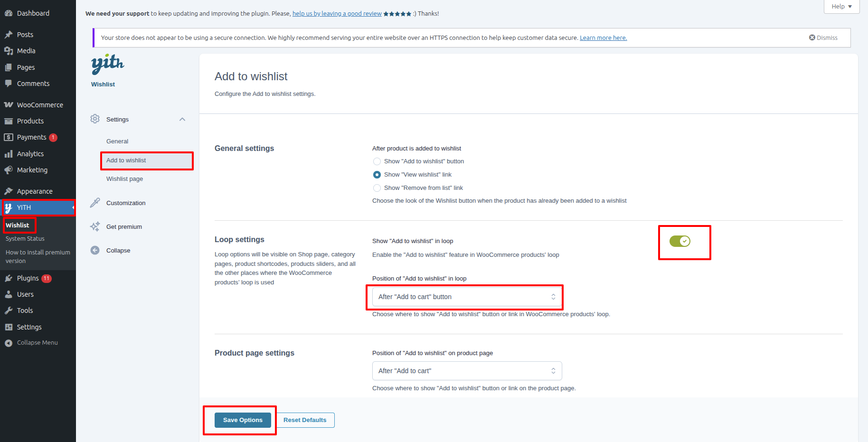
Task: Click the Customization brush icon
Action: click(x=95, y=203)
